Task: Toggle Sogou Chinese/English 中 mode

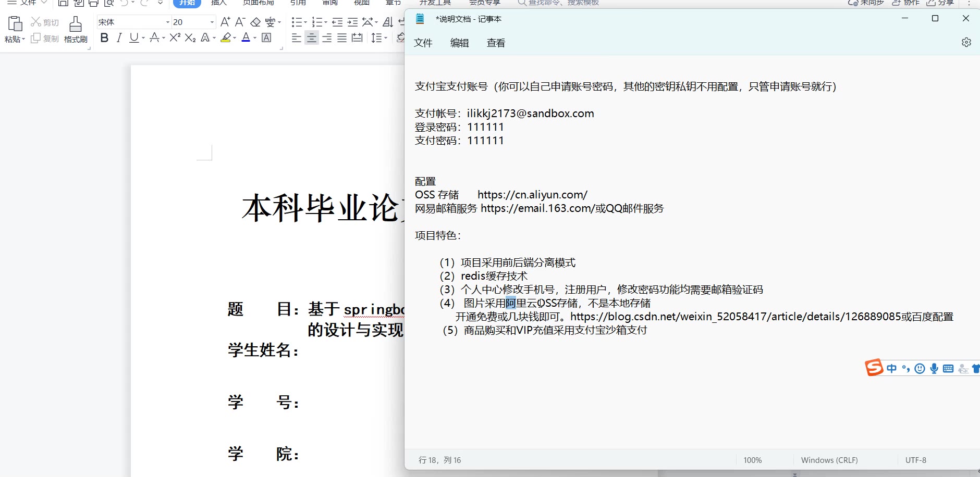Action: point(892,369)
